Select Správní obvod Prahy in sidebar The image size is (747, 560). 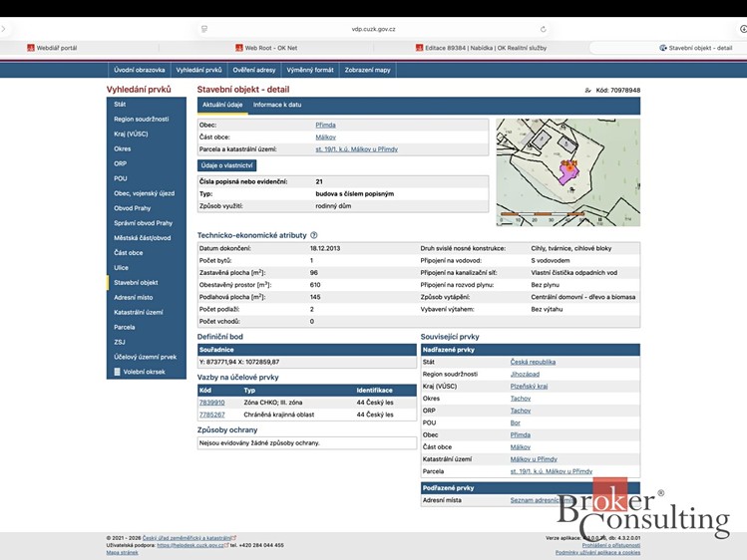pos(147,222)
